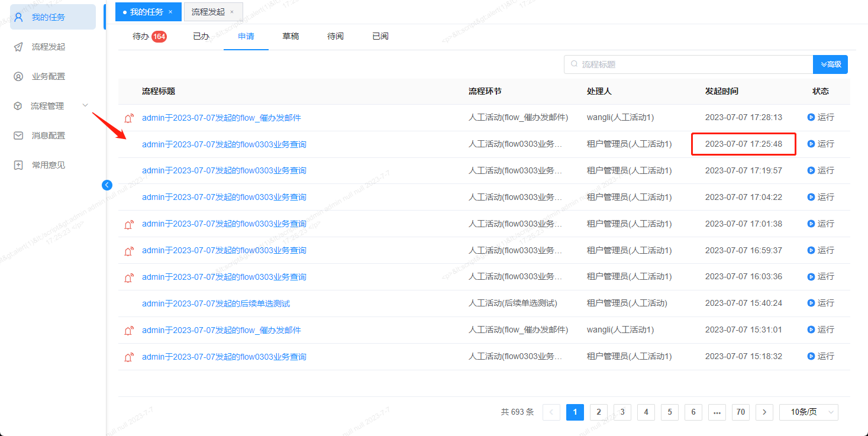Click the 流程标题 search input field

click(651, 64)
